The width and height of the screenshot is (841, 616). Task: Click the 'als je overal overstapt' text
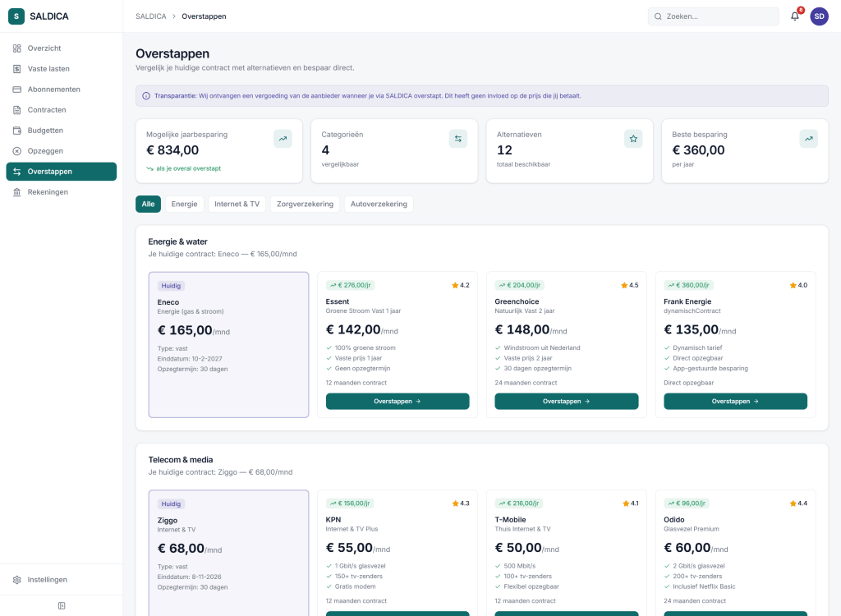pos(189,168)
